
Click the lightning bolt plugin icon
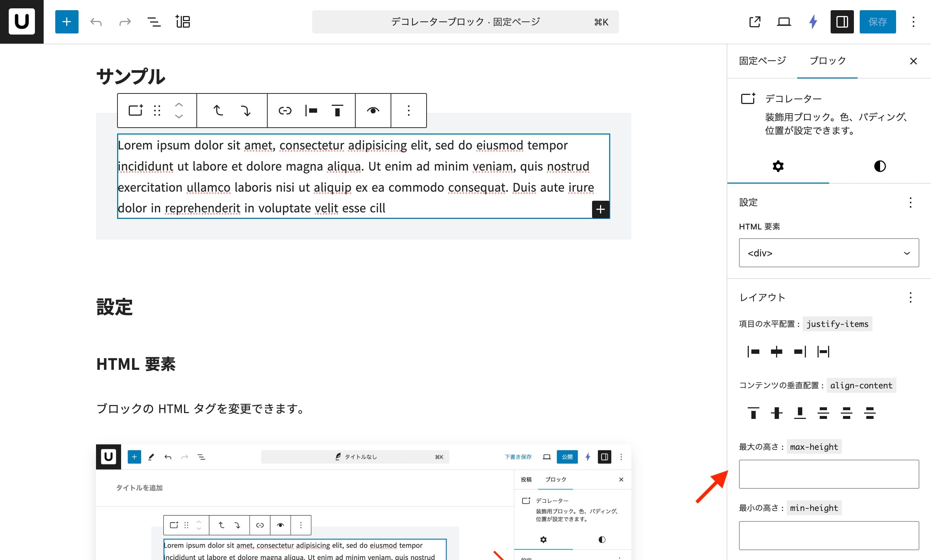click(x=813, y=21)
